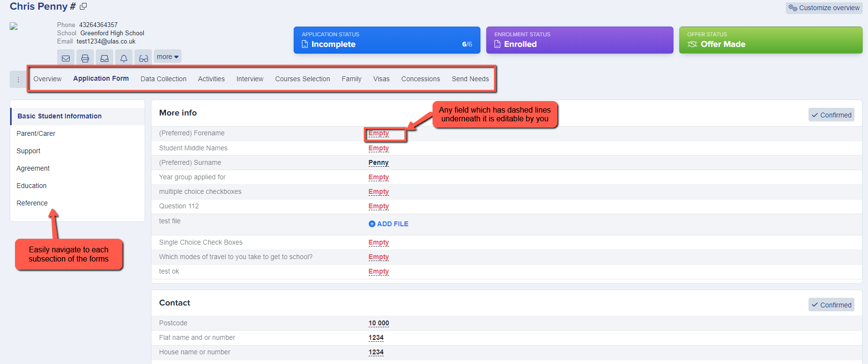Click the copy icon beside Chris Penny name

[x=83, y=6]
